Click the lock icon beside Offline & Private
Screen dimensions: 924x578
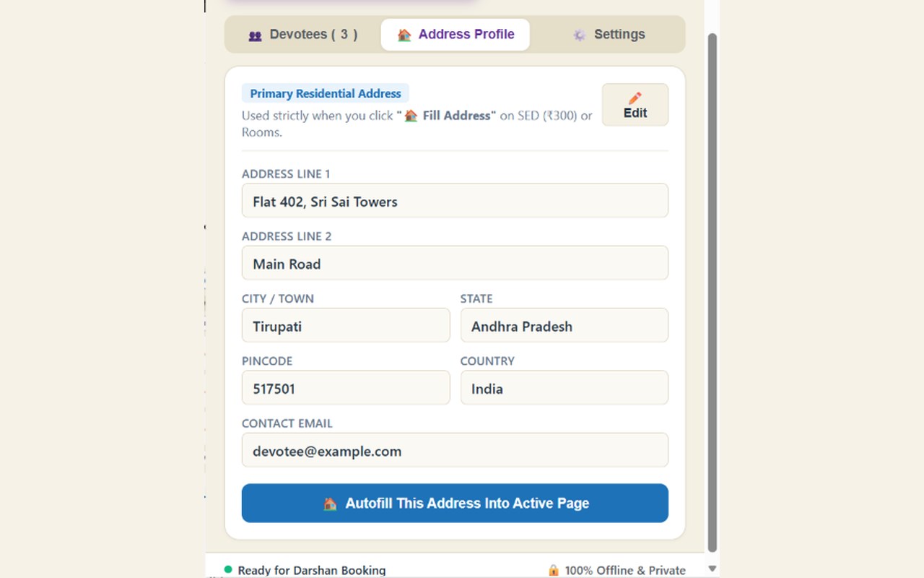click(x=554, y=570)
